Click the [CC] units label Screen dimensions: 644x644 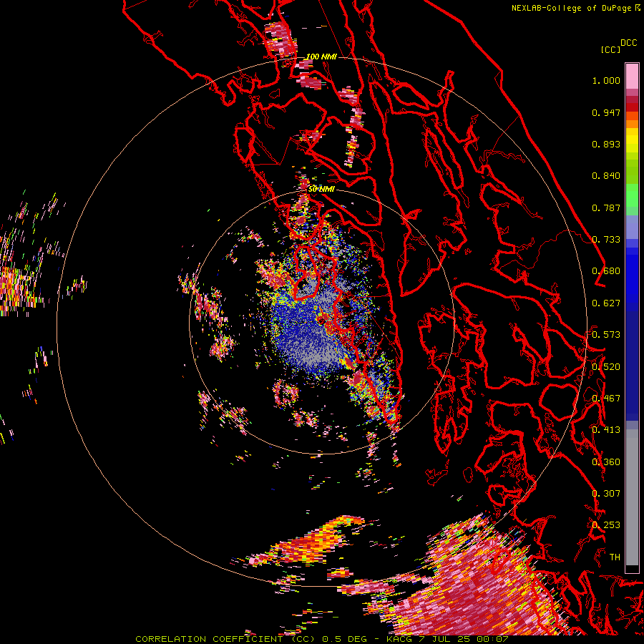click(610, 49)
